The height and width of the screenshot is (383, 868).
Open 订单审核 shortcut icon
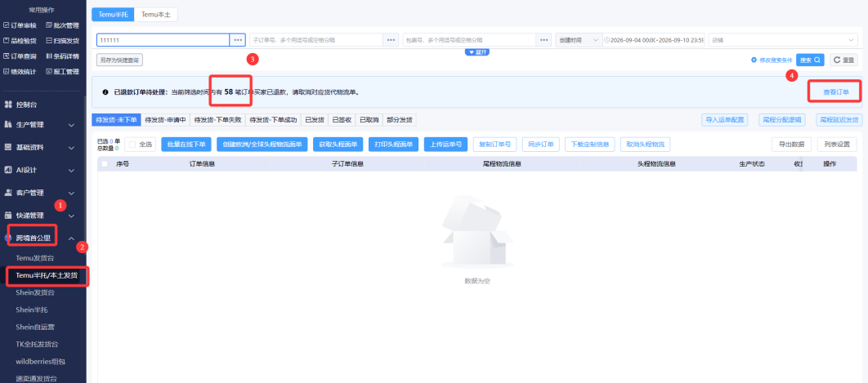pos(6,25)
